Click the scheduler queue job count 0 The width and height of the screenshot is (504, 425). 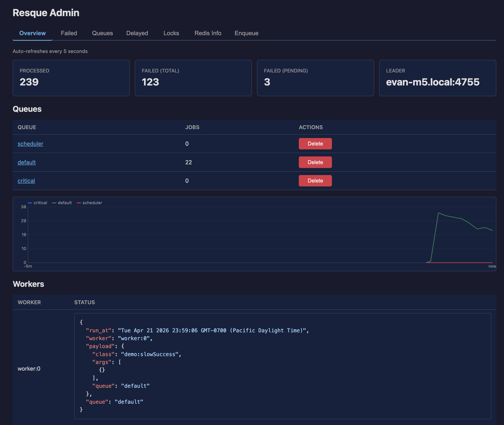coord(187,144)
